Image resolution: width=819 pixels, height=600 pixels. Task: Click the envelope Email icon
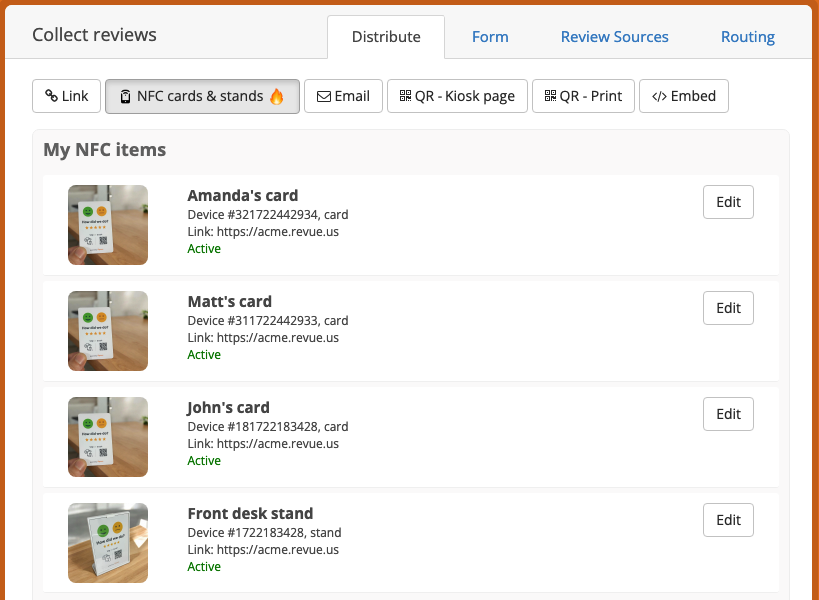324,97
